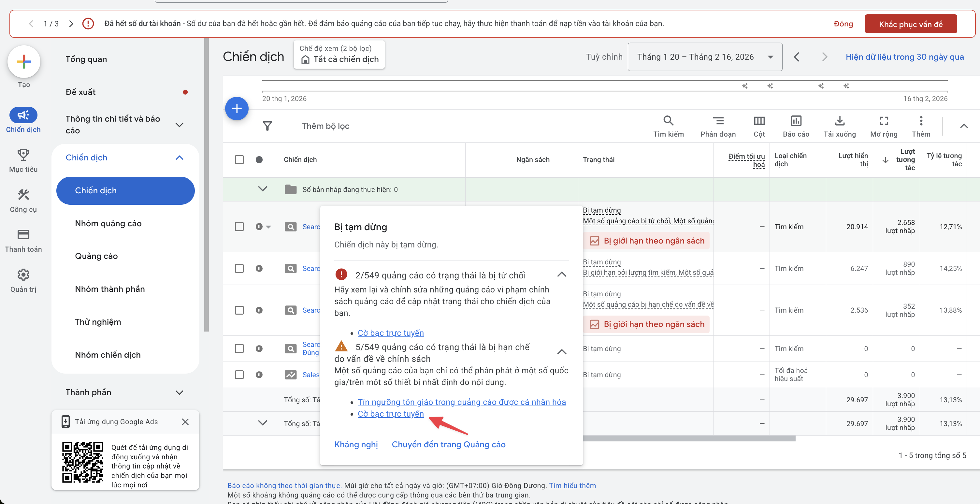Screen dimensions: 980x504
Task: Expand Thông tin chi tiết và báo cáo
Action: click(x=179, y=125)
